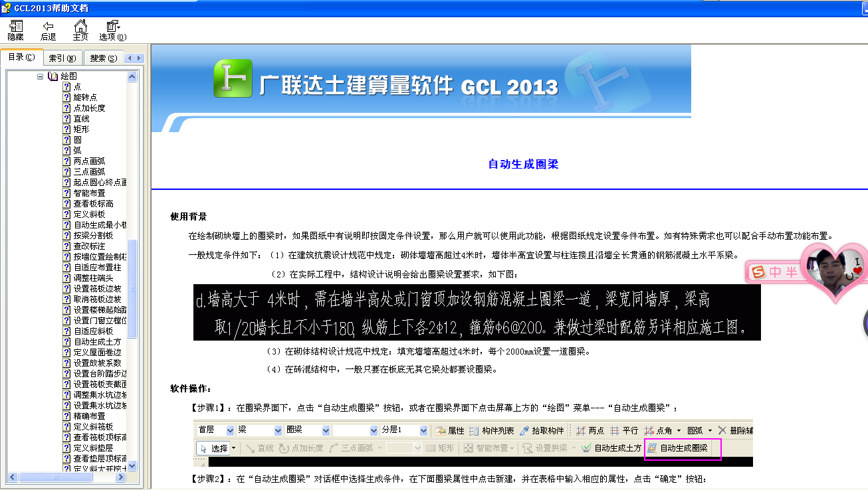Select the 矩形 topic

coord(81,129)
